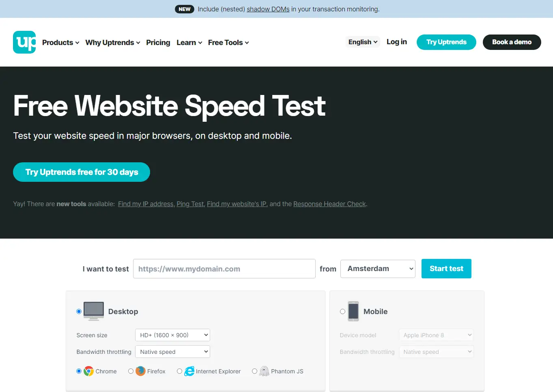This screenshot has height=392, width=553.
Task: Open the Find my website's IP link
Action: pos(237,204)
